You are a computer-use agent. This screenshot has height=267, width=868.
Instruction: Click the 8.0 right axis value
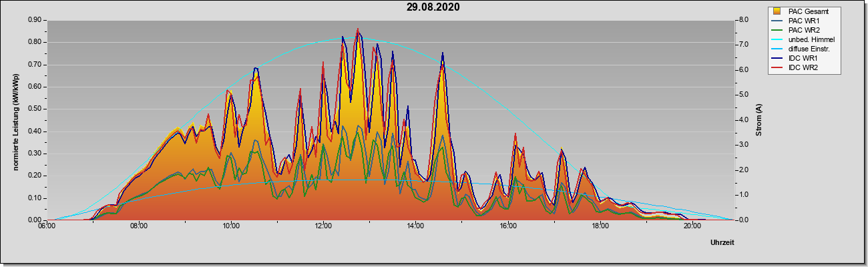[x=743, y=20]
